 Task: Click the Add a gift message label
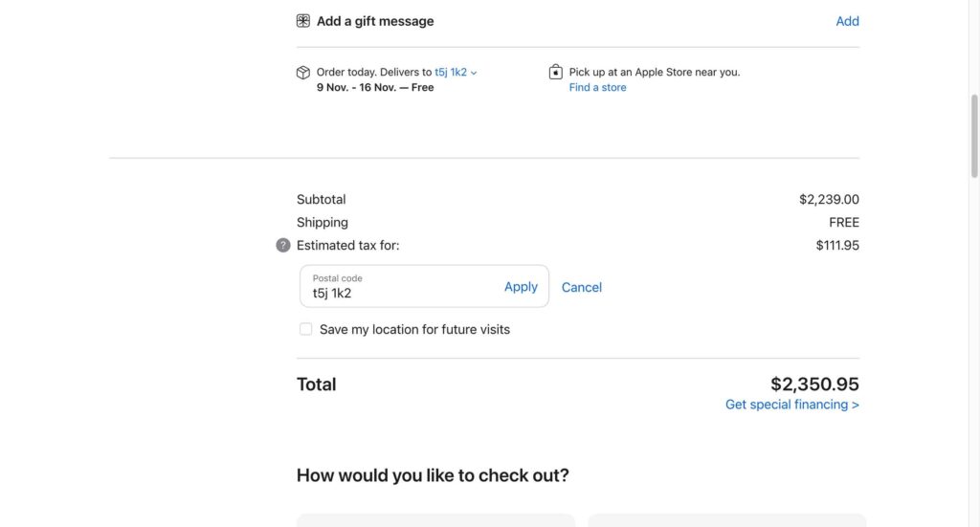pos(375,21)
